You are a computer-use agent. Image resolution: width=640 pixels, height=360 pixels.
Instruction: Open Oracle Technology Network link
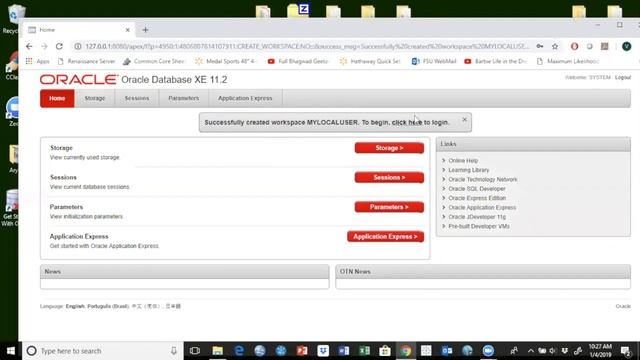482,179
